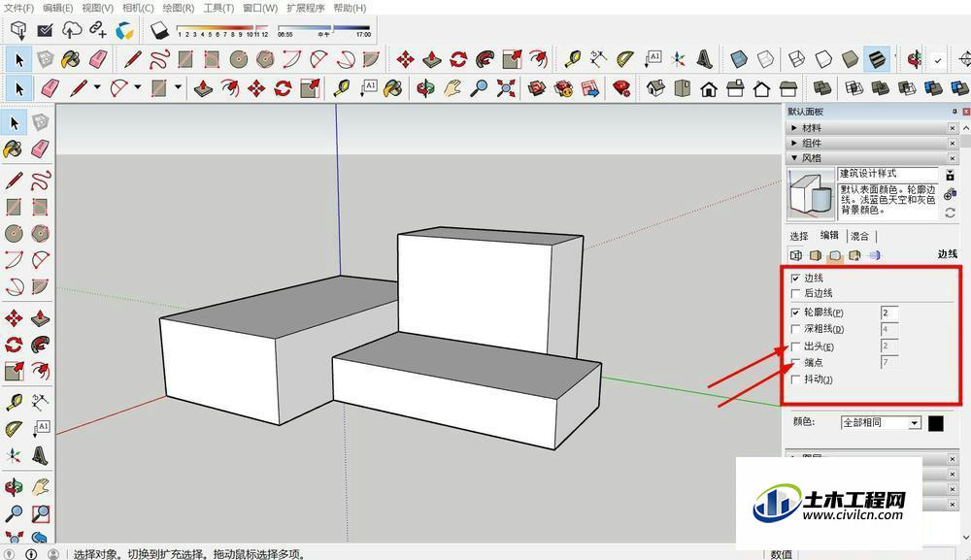Choose the Shaded With Textures style icon
The image size is (971, 560).
coord(878,59)
